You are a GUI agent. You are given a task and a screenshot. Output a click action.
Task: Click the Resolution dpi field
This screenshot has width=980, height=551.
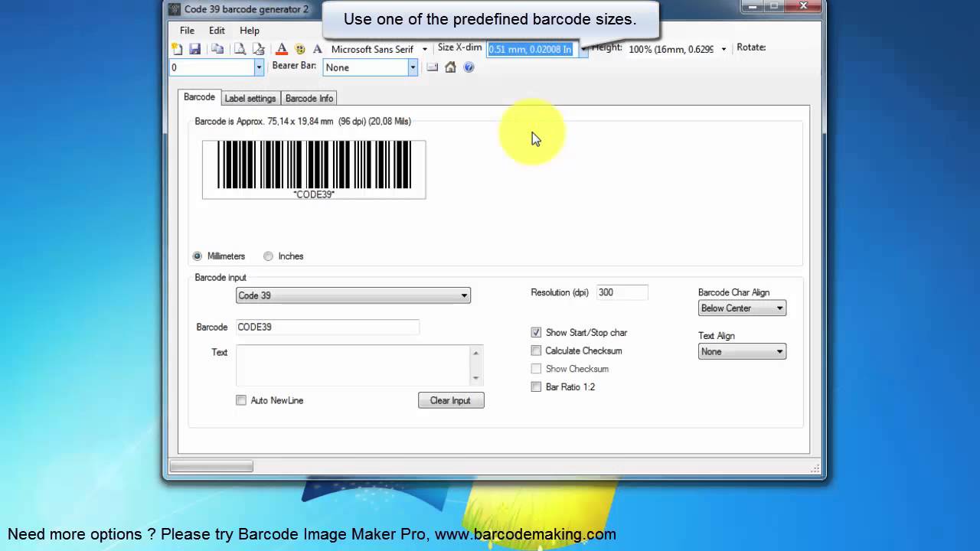622,292
